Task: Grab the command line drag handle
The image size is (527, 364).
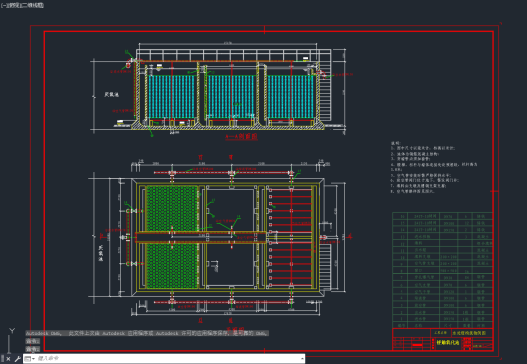Action: 2,359
